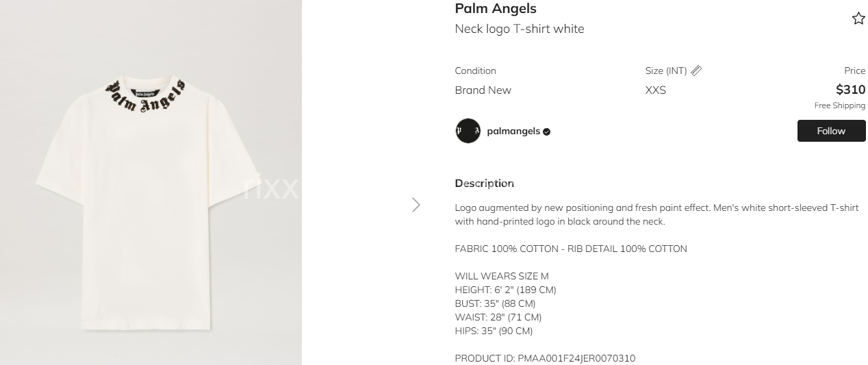Screen dimensions: 868x365
Task: Click the Free Shipping label
Action: (840, 105)
